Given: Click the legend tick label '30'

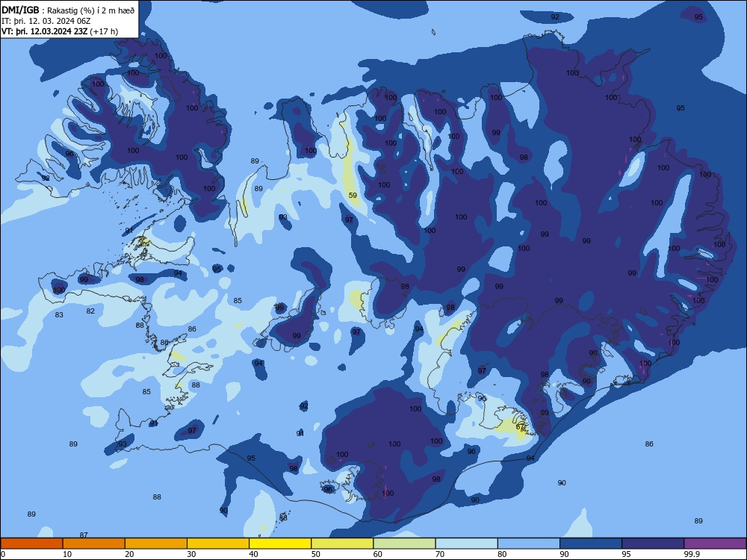Looking at the screenshot, I should (x=191, y=554).
